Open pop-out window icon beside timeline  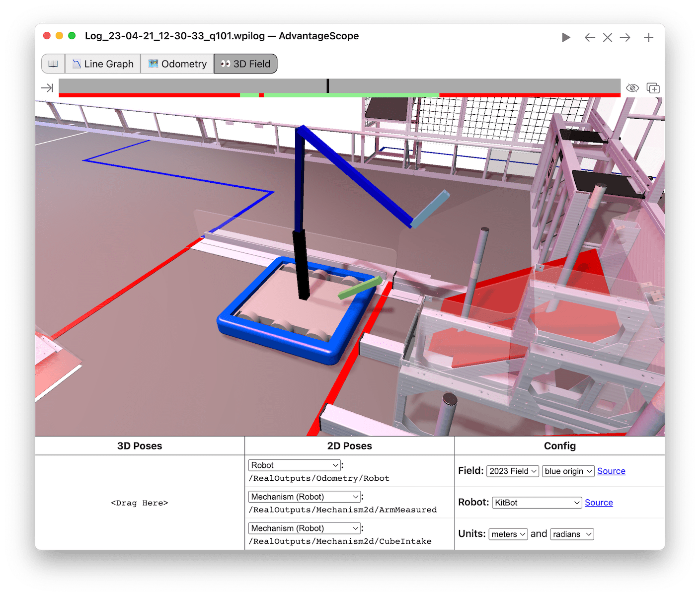(653, 88)
